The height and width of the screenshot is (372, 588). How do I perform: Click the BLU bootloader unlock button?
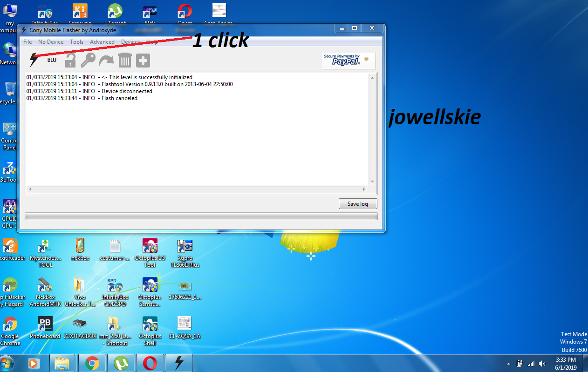pyautogui.click(x=52, y=60)
